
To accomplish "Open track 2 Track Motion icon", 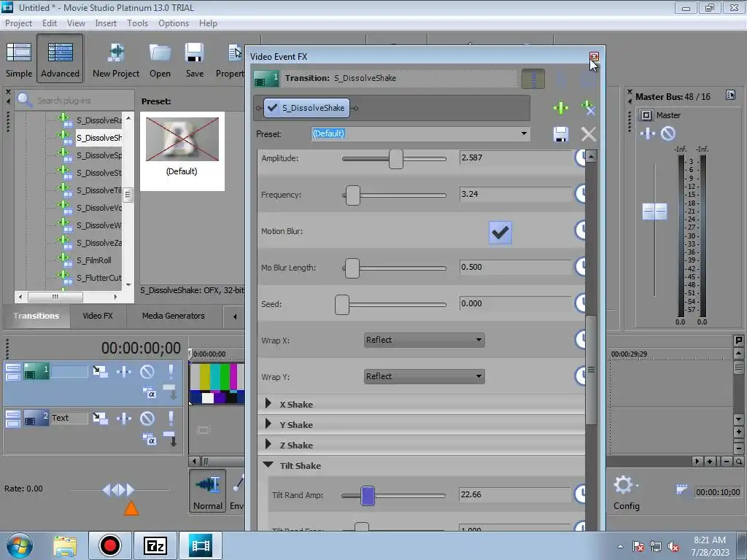I will [x=100, y=418].
